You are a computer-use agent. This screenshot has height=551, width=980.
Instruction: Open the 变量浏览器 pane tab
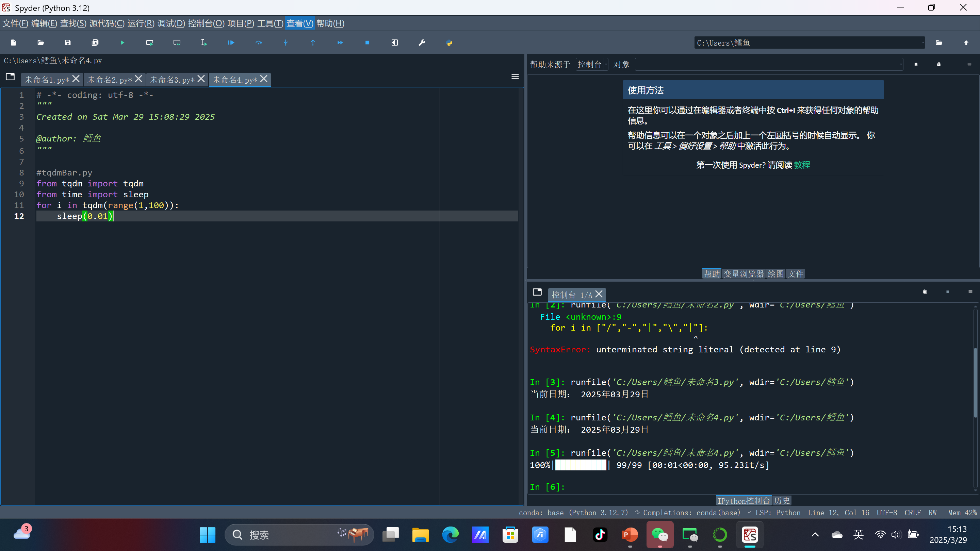click(x=744, y=274)
